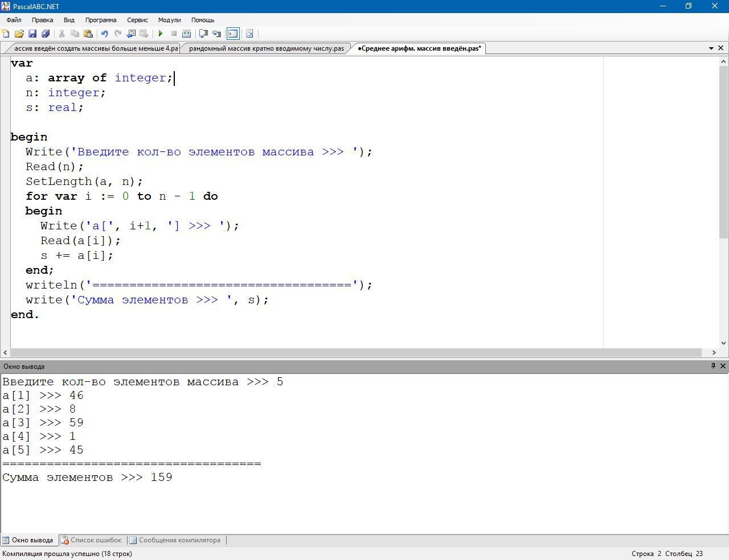Switch to 'рандомный массив кратно вводимому числу.pas' tab

pos(266,48)
